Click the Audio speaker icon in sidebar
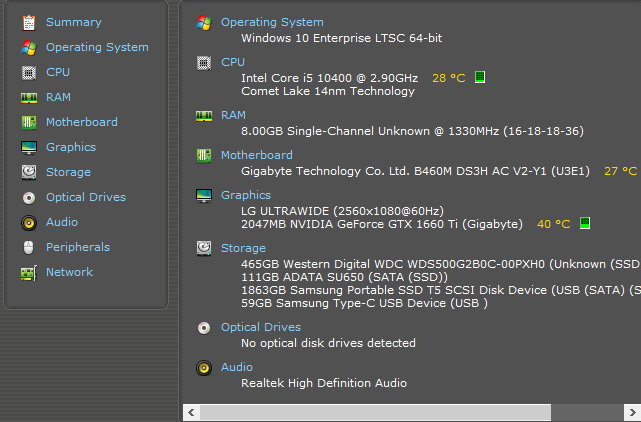 coord(28,222)
